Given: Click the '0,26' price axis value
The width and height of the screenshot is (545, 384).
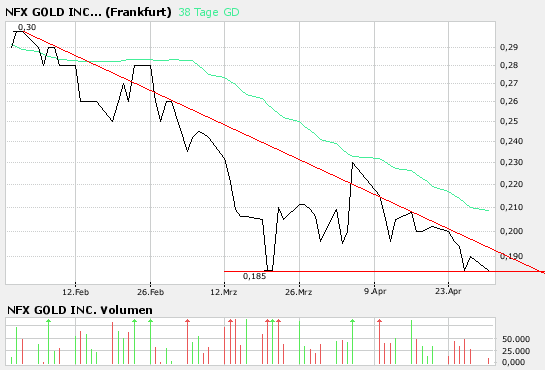Looking at the screenshot, I should coord(509,101).
